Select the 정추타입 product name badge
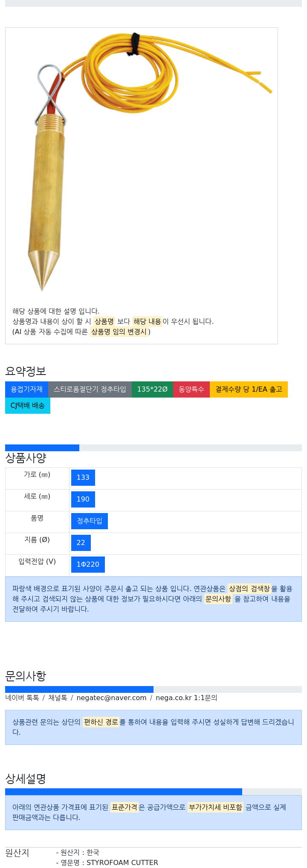Image resolution: width=307 pixels, height=868 pixels. 90,521
